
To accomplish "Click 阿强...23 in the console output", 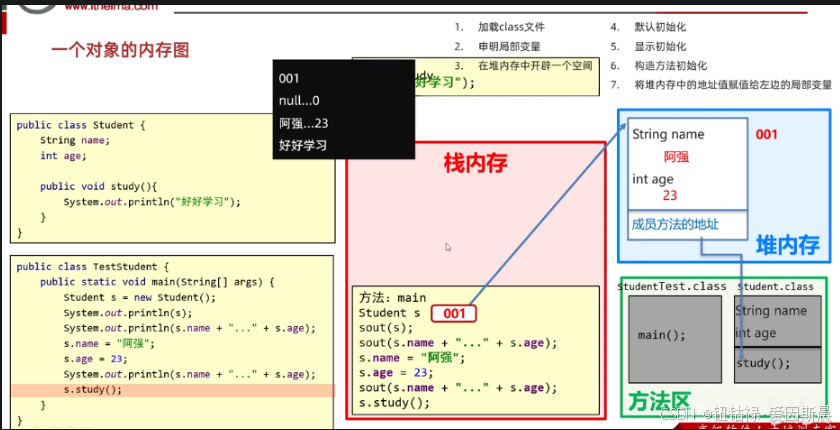I will pyautogui.click(x=303, y=123).
